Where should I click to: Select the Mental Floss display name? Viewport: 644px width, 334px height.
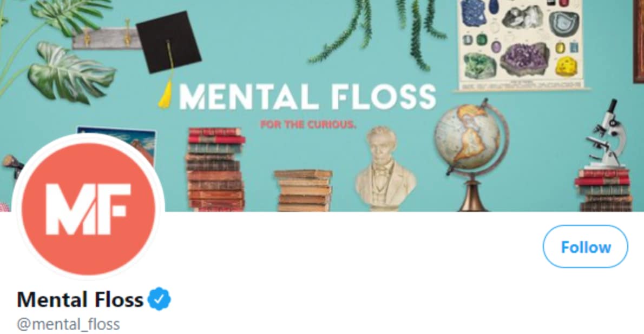coord(80,299)
